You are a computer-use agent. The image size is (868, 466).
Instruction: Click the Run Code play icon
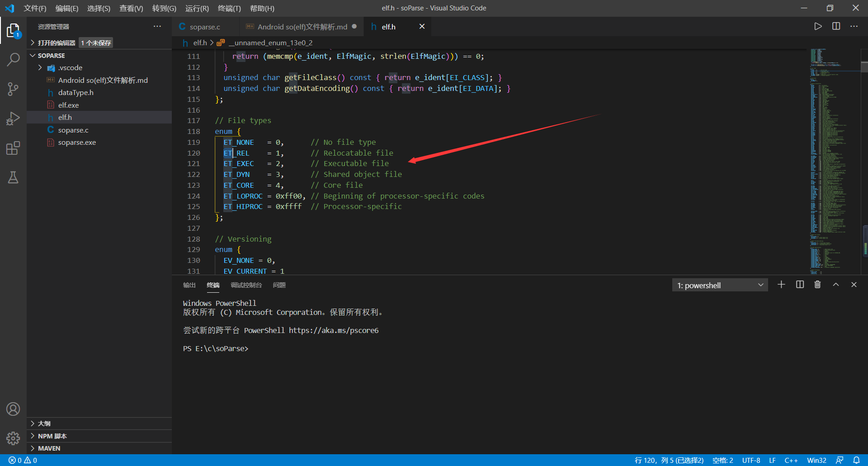tap(818, 26)
